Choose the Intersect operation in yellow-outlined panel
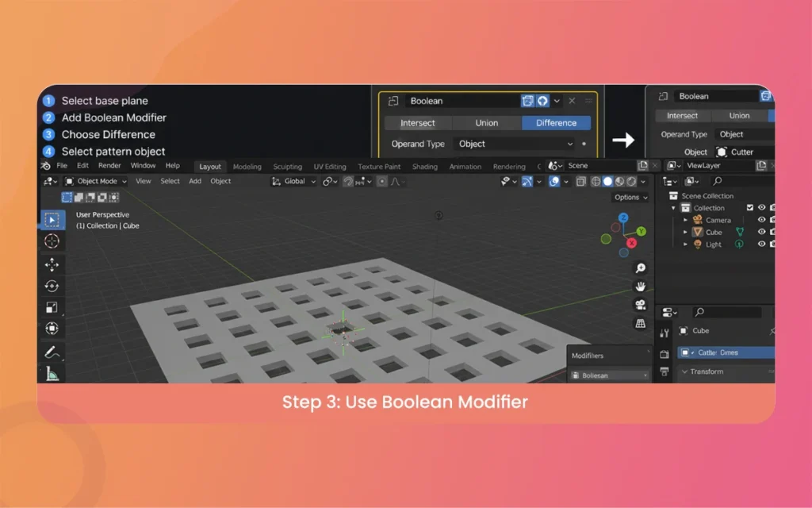Image resolution: width=812 pixels, height=508 pixels. (418, 123)
